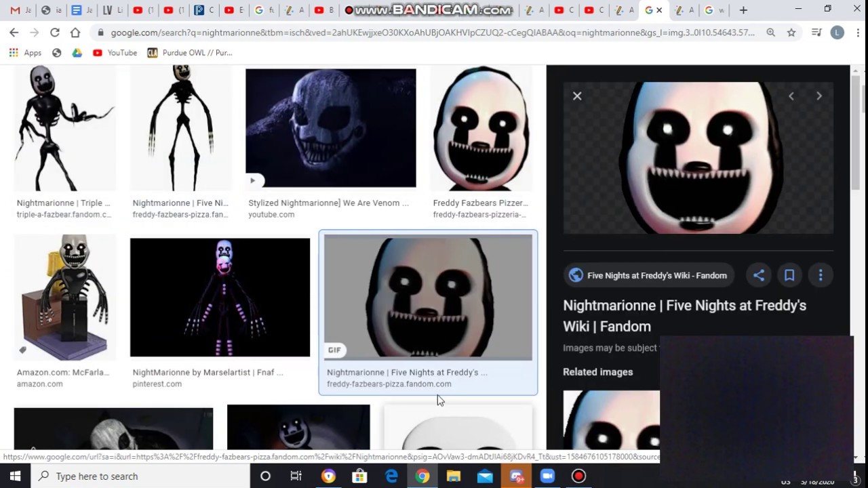Image resolution: width=868 pixels, height=488 pixels.
Task: Open Nightmarionne Triple-A Fazbear image result
Action: (65, 129)
